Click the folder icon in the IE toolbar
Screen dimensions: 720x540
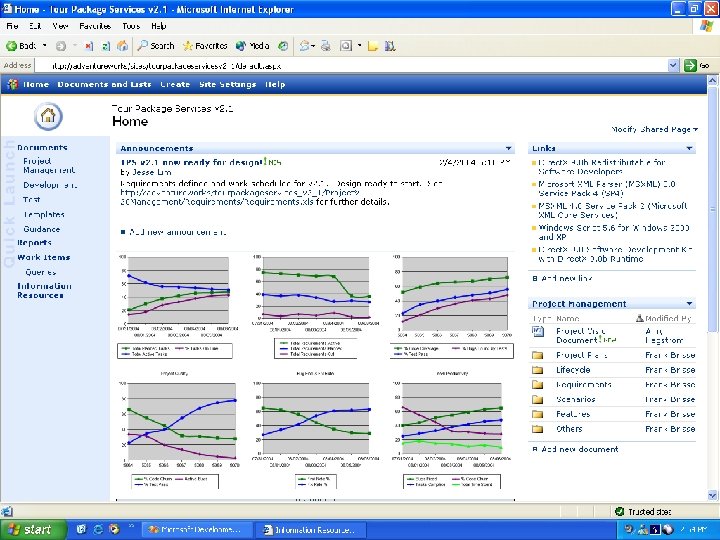(373, 46)
